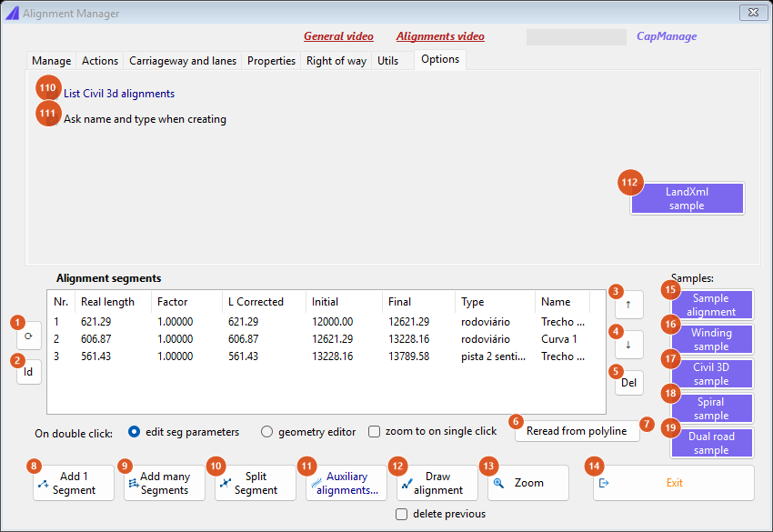Exit the Alignment Manager

tap(673, 483)
